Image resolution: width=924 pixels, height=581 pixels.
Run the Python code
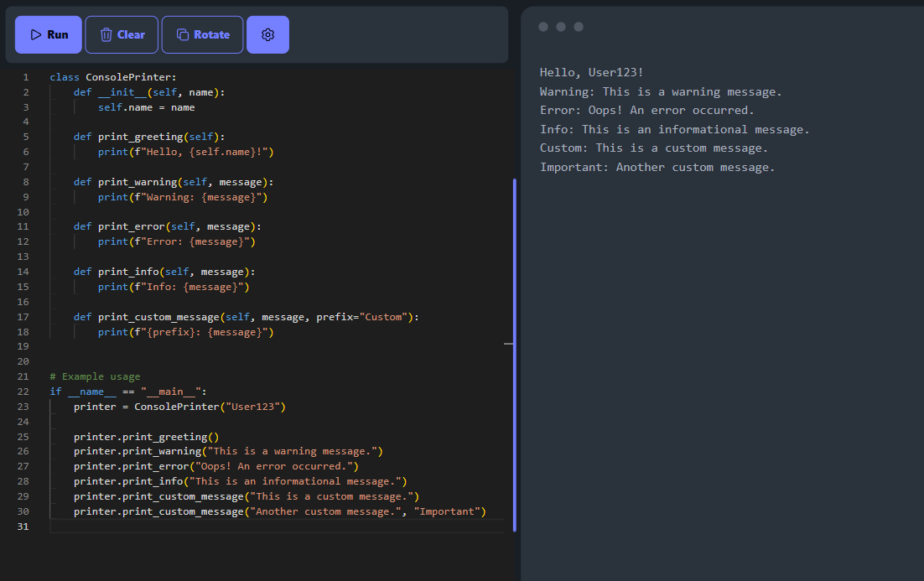coord(49,34)
